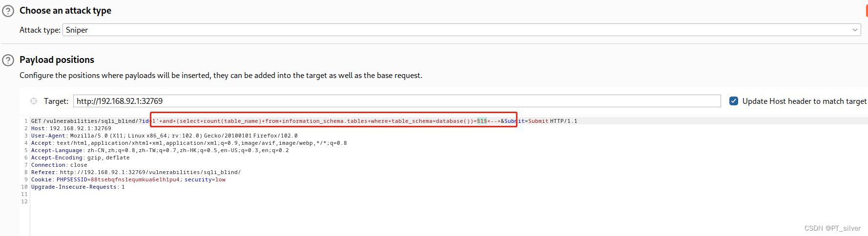868x236 pixels.
Task: Click the User-Agent header line
Action: tap(165, 136)
